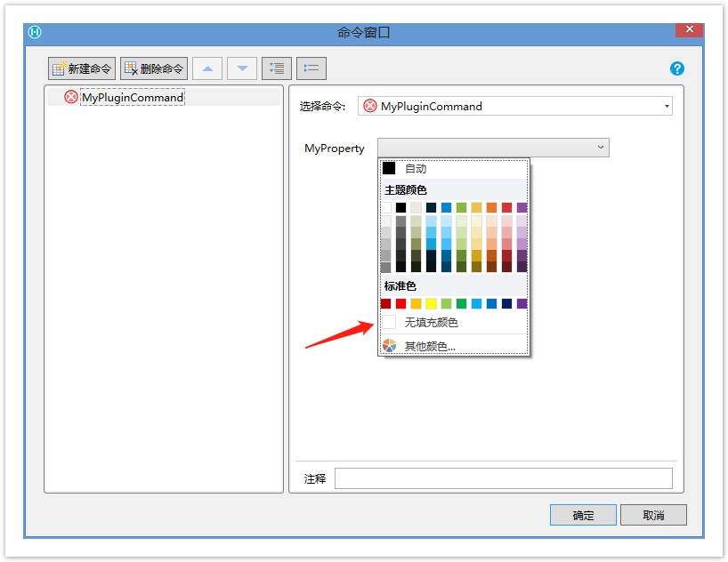Click the 注释 (comment) text field

503,478
